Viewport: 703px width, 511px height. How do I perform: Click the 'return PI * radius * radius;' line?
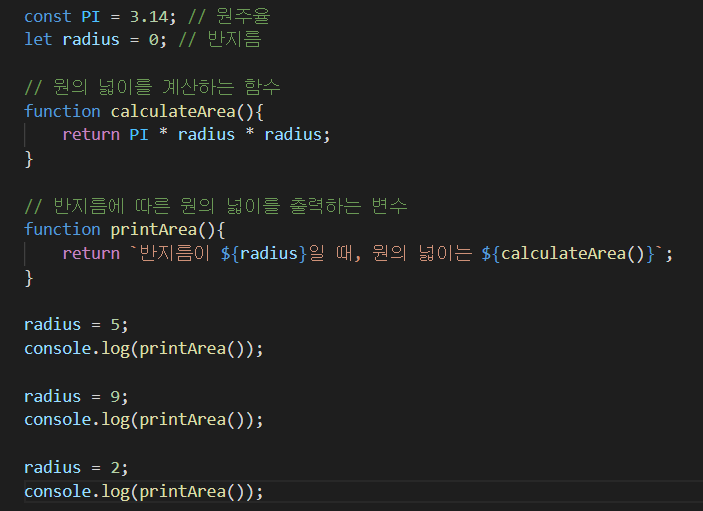click(196, 134)
